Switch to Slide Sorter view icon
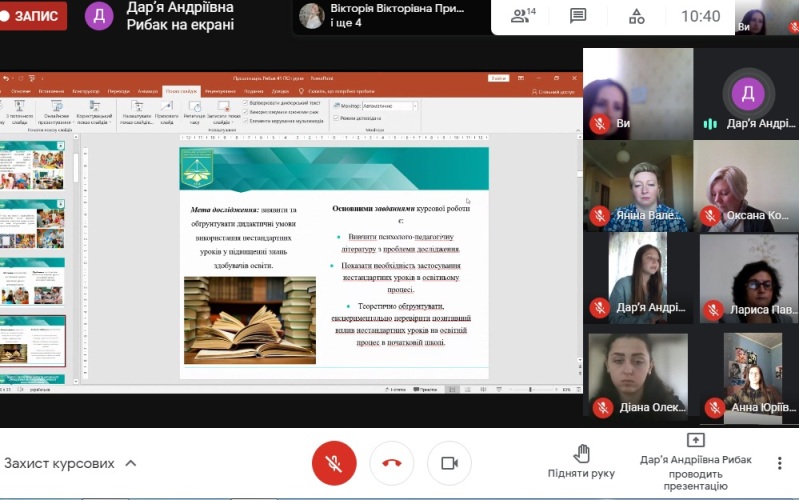Image resolution: width=799 pixels, height=500 pixels. pyautogui.click(x=467, y=389)
